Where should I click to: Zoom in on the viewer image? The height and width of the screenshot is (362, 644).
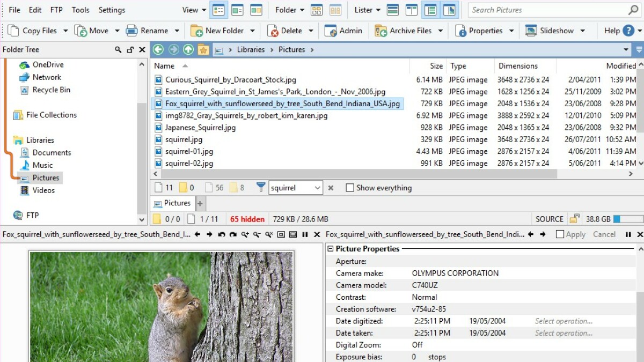pyautogui.click(x=245, y=234)
